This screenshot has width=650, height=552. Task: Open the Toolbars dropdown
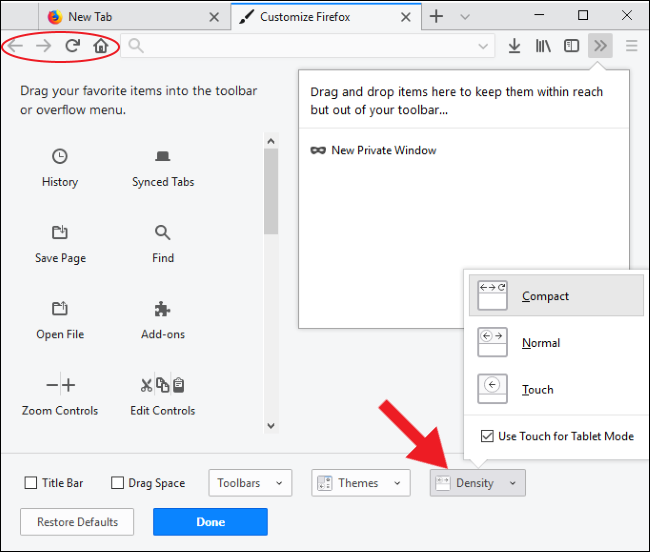click(250, 483)
